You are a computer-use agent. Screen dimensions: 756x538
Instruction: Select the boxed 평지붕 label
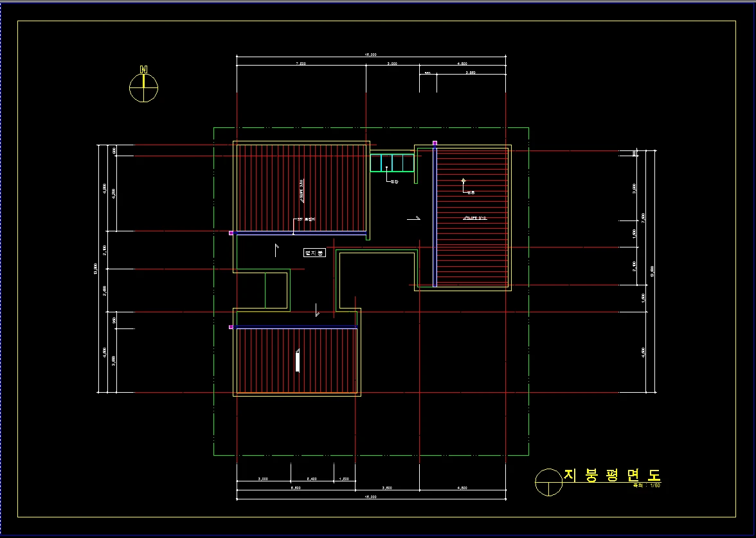pyautogui.click(x=314, y=253)
